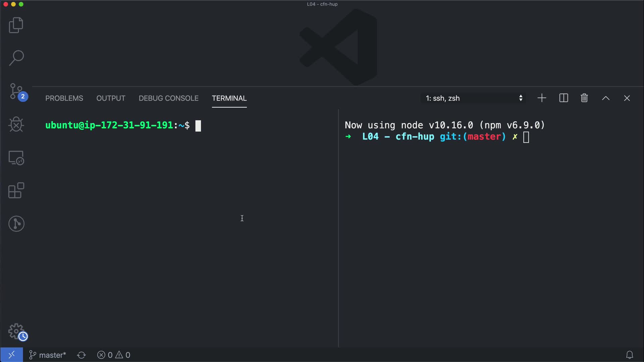Switch to the OUTPUT tab

click(111, 98)
